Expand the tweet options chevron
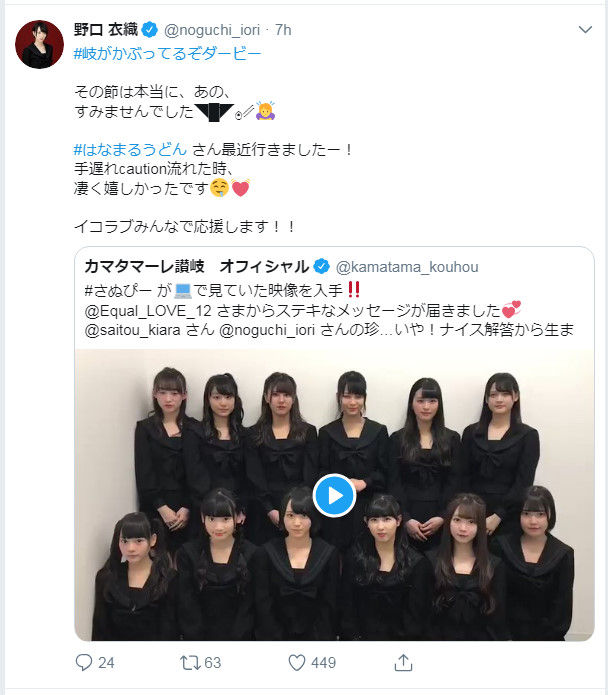Screen dimensions: 608x695 click(585, 30)
